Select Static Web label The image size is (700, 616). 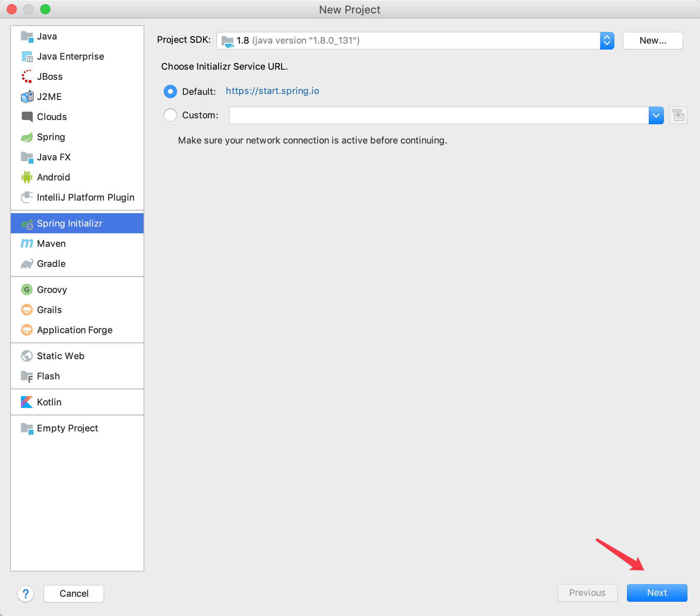coord(60,356)
